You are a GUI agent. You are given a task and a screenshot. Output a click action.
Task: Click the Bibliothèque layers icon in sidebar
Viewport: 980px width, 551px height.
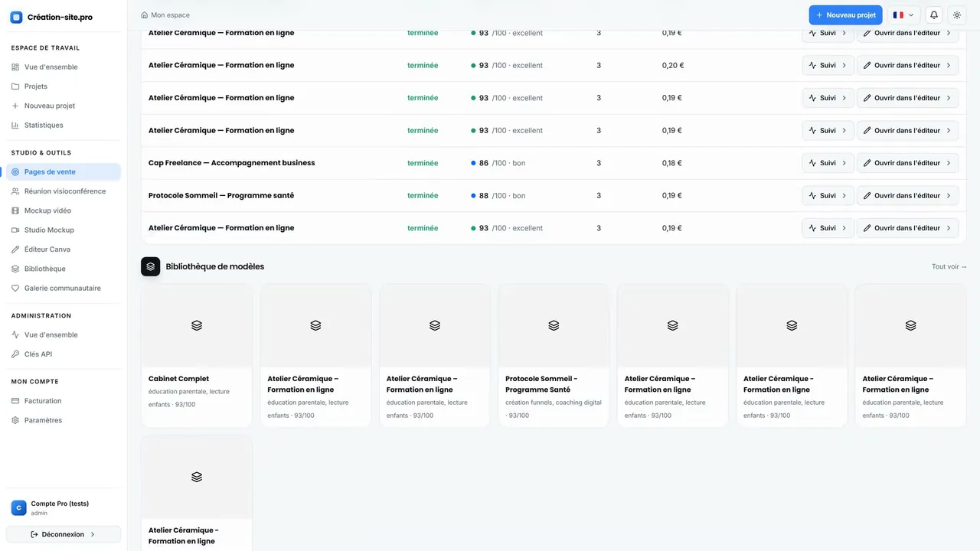pyautogui.click(x=15, y=269)
